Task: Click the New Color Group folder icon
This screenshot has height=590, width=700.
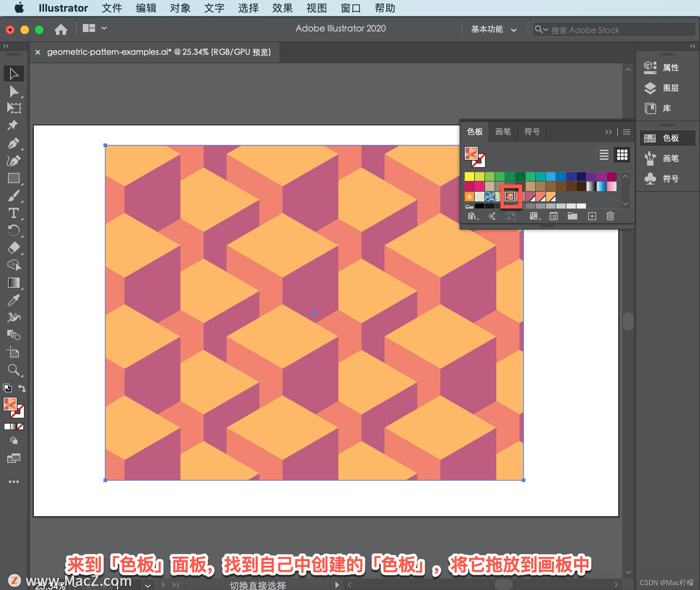Action: 572,216
